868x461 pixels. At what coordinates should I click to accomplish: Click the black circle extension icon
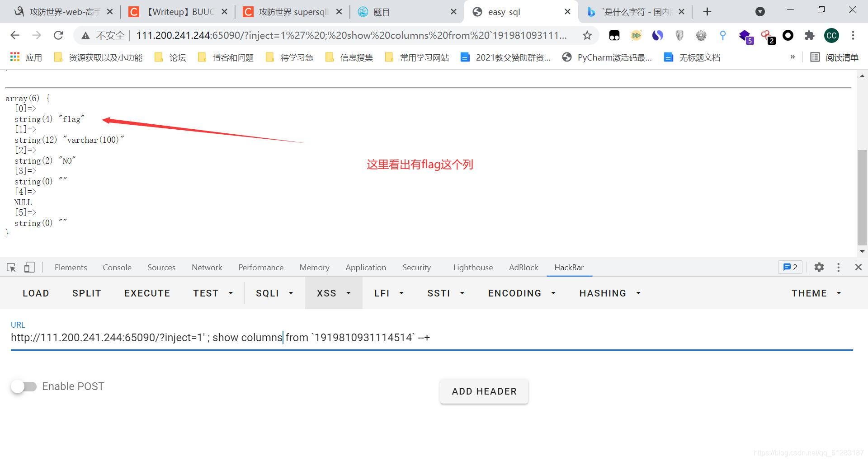point(788,35)
